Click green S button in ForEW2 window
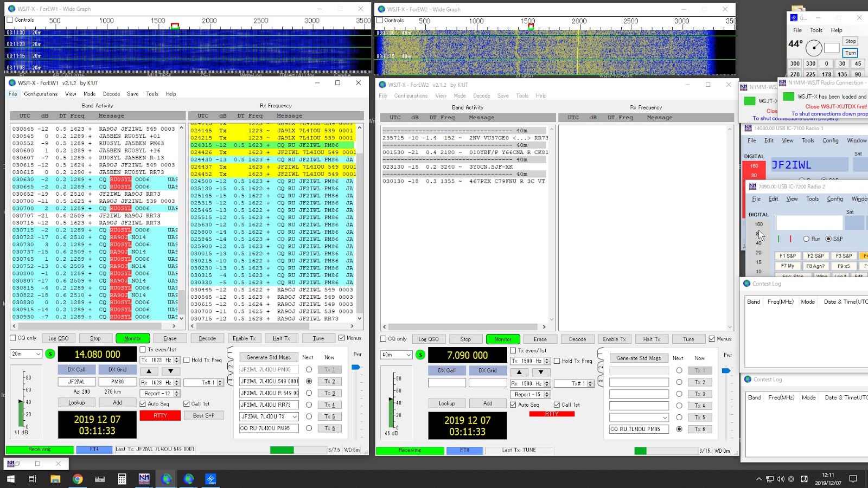This screenshot has width=868, height=488. click(x=420, y=355)
